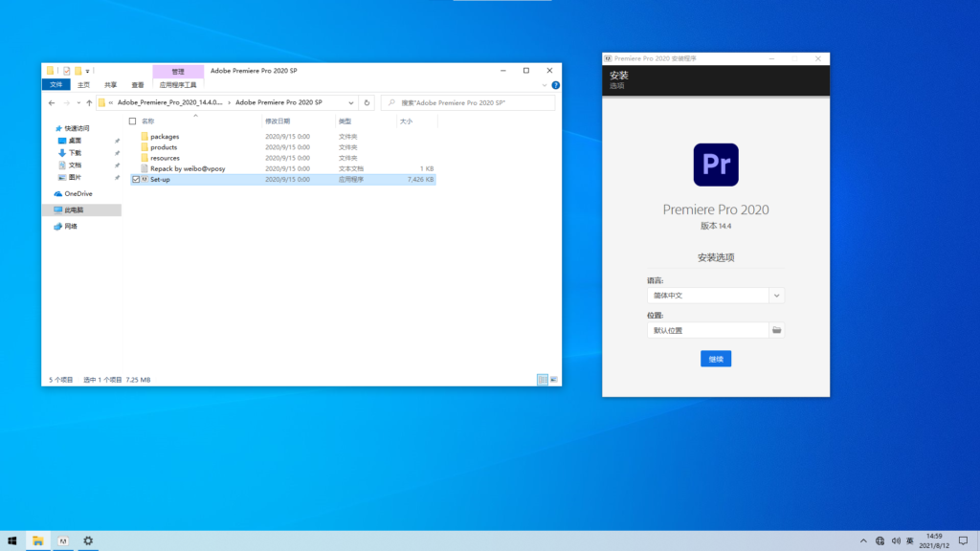
Task: Switch to details view in Explorer status bar
Action: click(x=543, y=379)
